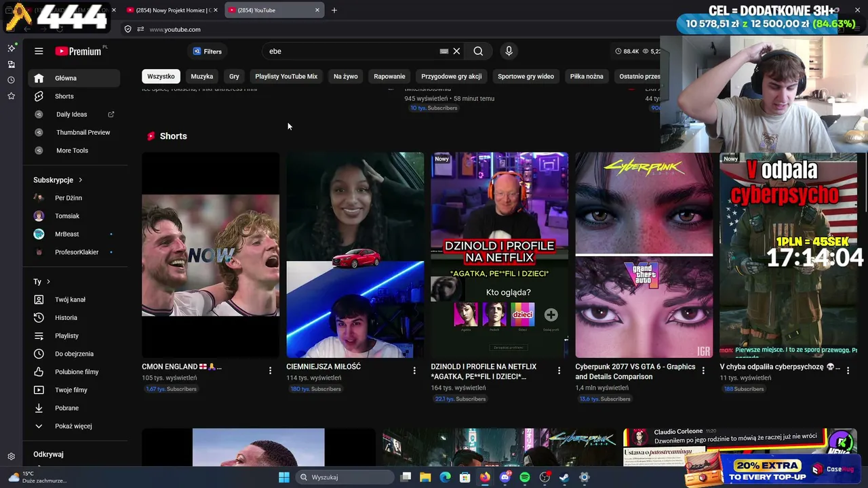Open a new browser tab

click(x=334, y=10)
